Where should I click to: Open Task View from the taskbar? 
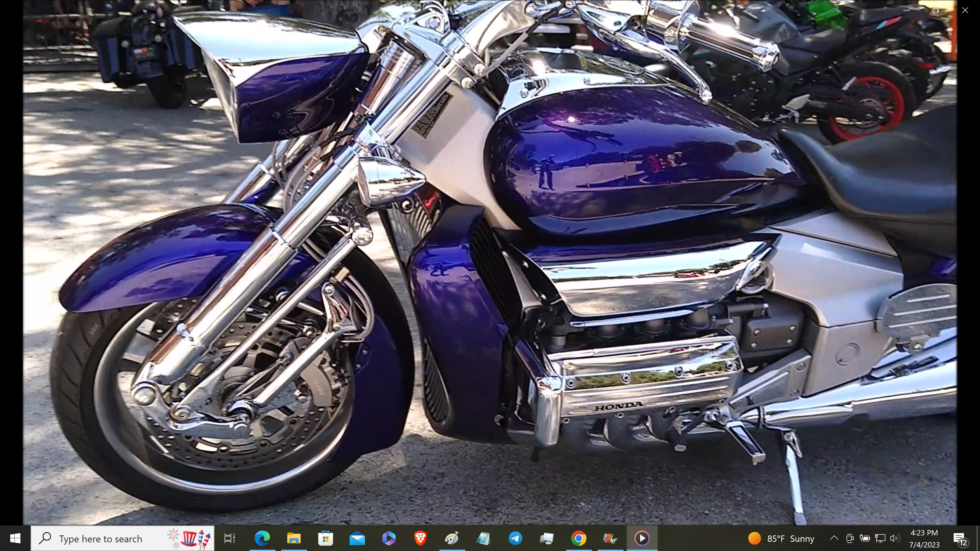coord(230,538)
